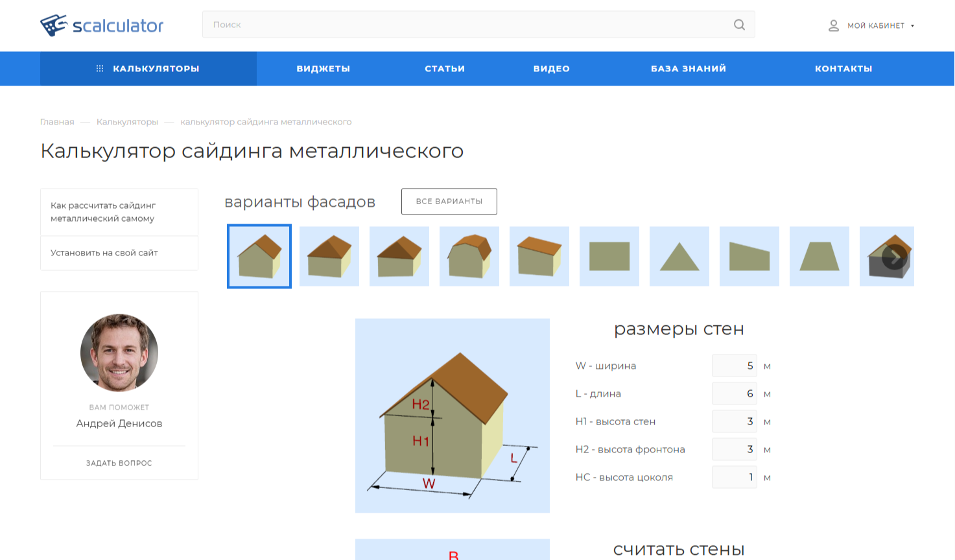Choose the trapezoid facade variant
This screenshot has width=955, height=560.
click(819, 256)
